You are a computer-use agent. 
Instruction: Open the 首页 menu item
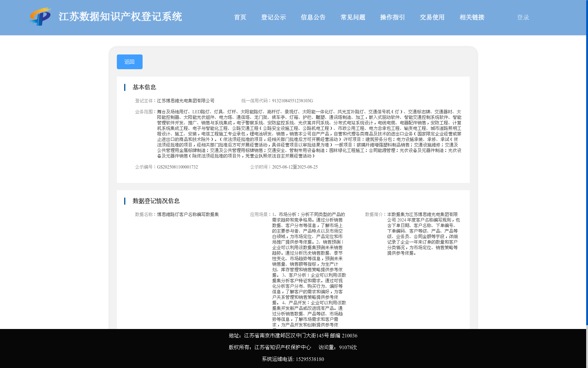(240, 17)
